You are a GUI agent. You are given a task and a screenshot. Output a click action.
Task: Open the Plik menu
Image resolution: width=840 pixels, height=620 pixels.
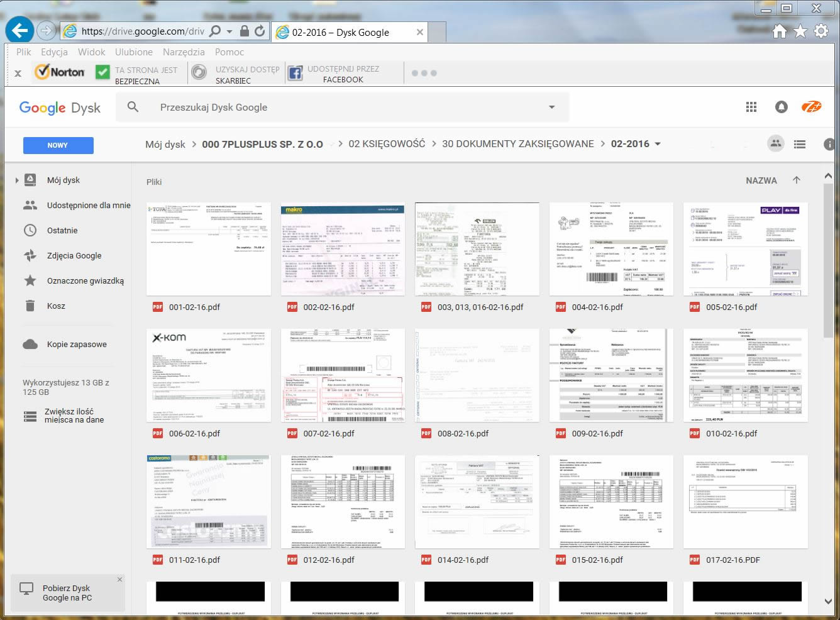(23, 52)
